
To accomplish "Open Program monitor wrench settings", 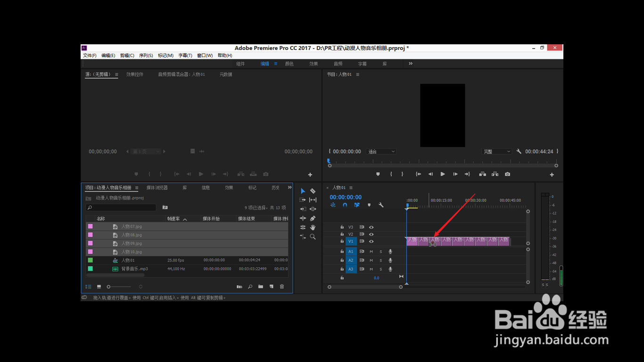I will pyautogui.click(x=519, y=151).
